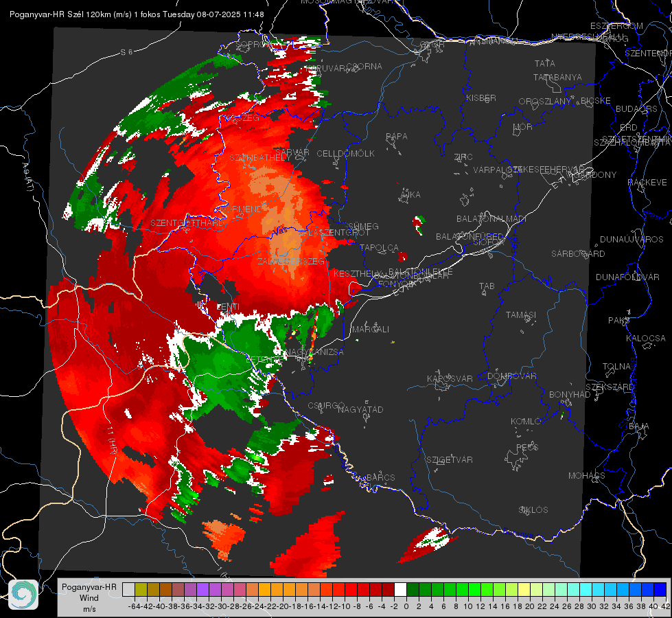Click the 'CSORNA' town label
The image size is (672, 618).
[364, 67]
